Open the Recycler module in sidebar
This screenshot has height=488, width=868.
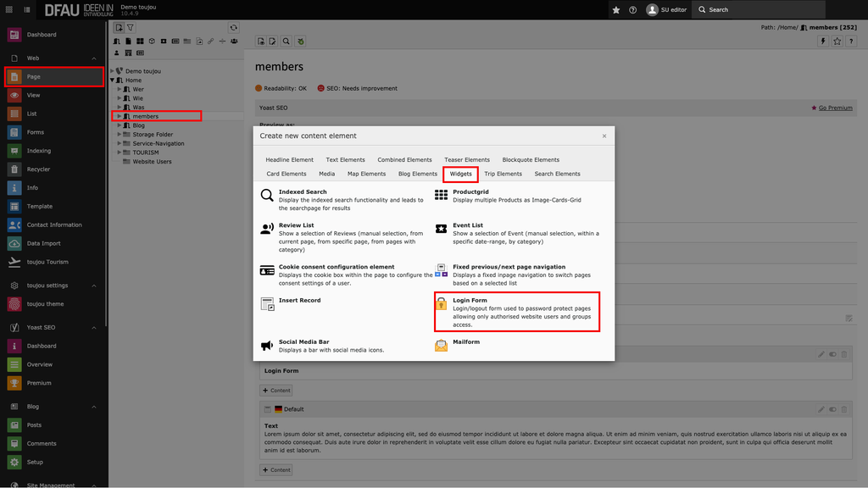pyautogui.click(x=38, y=169)
